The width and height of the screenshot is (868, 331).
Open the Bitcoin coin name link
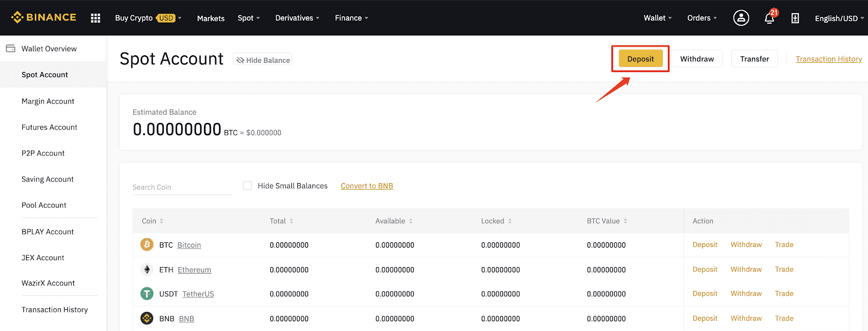tap(189, 245)
